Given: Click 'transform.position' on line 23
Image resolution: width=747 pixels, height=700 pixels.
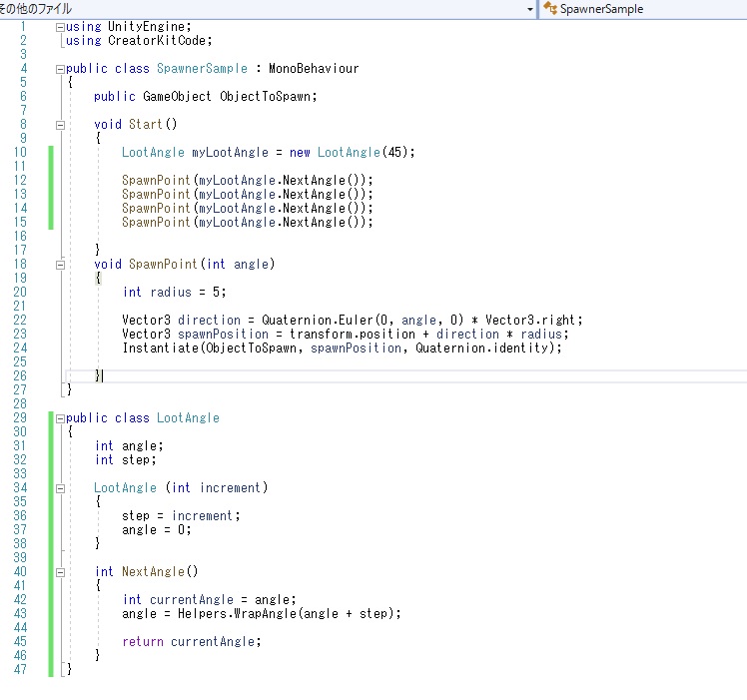Looking at the screenshot, I should coord(353,335).
